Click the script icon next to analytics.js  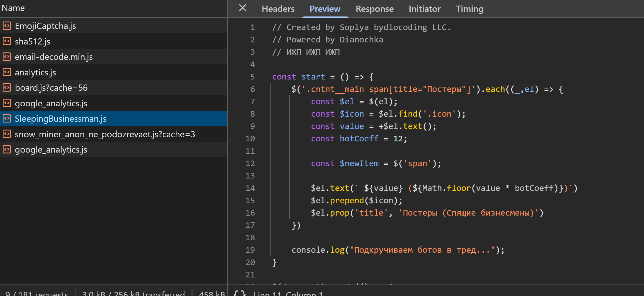tap(7, 72)
